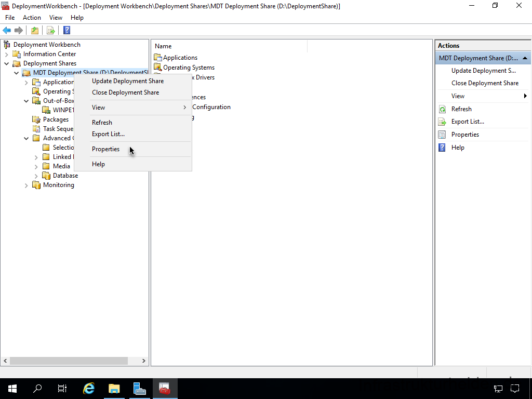Click the tree pane horizontal scrollbar thumb
Viewport: 532px width, 399px height.
(x=69, y=361)
